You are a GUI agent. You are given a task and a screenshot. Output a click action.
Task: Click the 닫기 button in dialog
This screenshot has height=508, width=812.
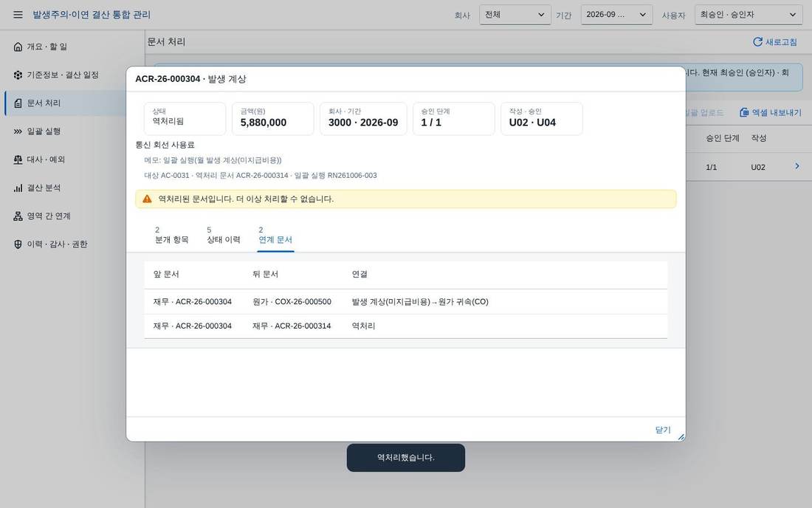663,430
